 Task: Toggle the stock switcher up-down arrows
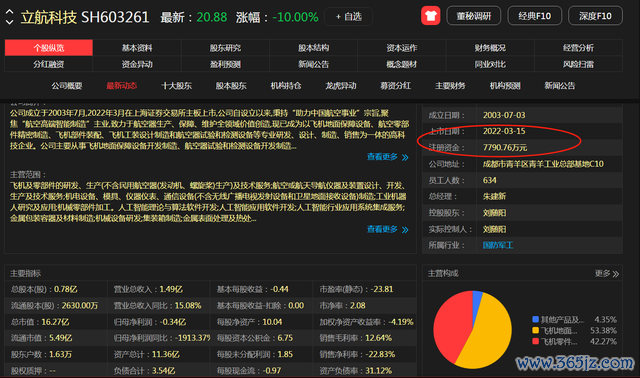click(x=9, y=17)
